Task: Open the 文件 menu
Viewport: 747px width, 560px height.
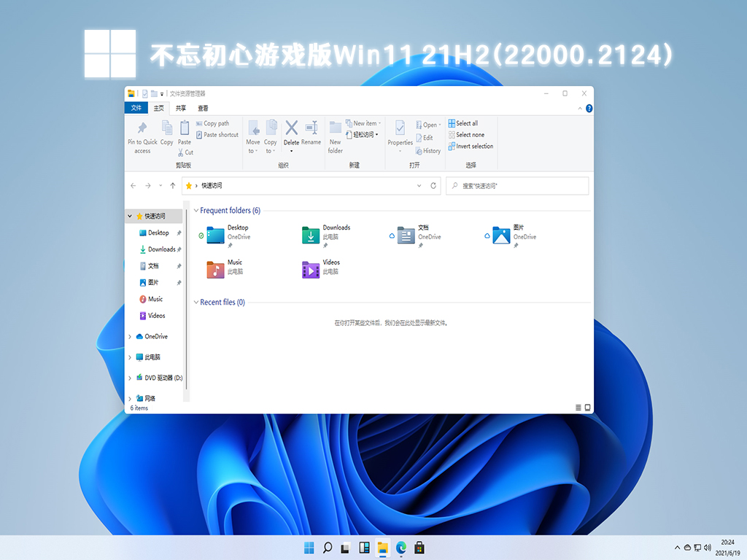Action: pyautogui.click(x=136, y=107)
